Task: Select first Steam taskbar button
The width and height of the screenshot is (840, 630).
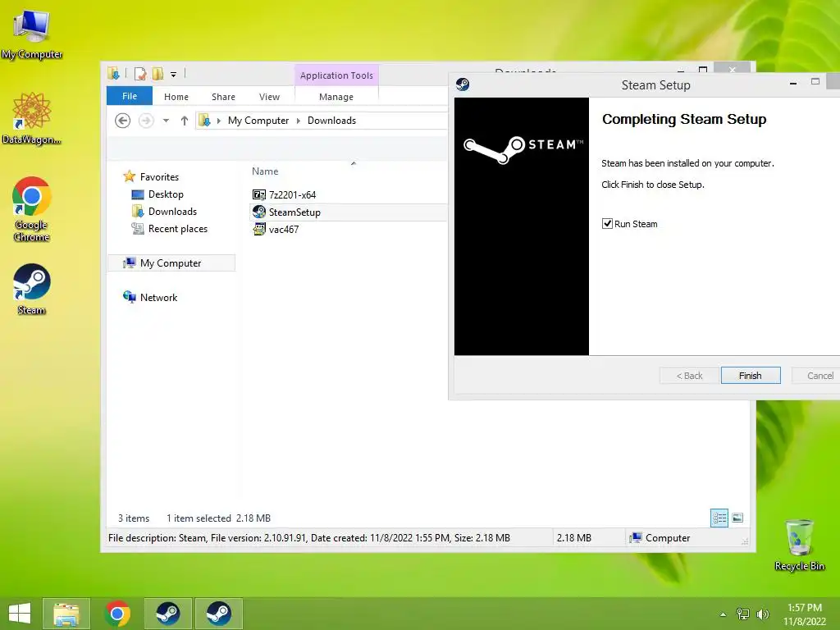Action: click(x=167, y=614)
